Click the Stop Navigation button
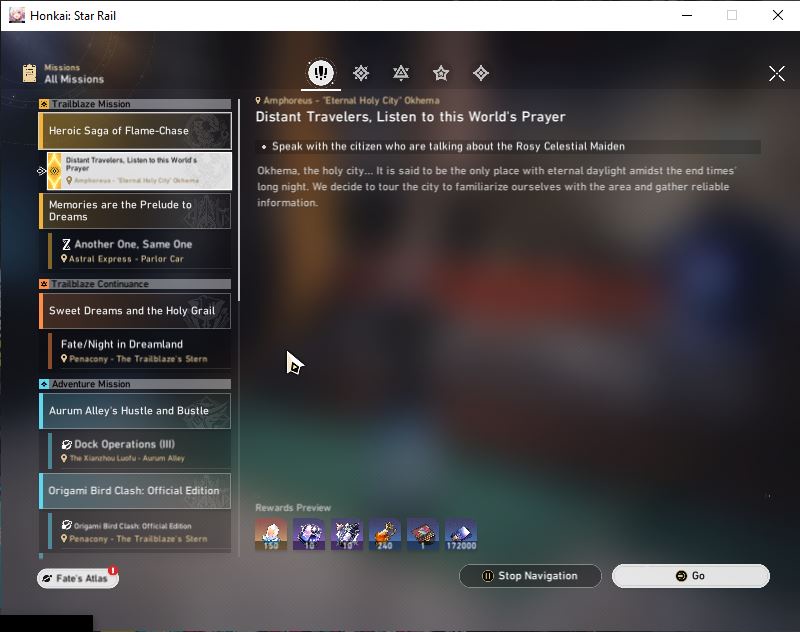This screenshot has width=800, height=632. (x=530, y=576)
